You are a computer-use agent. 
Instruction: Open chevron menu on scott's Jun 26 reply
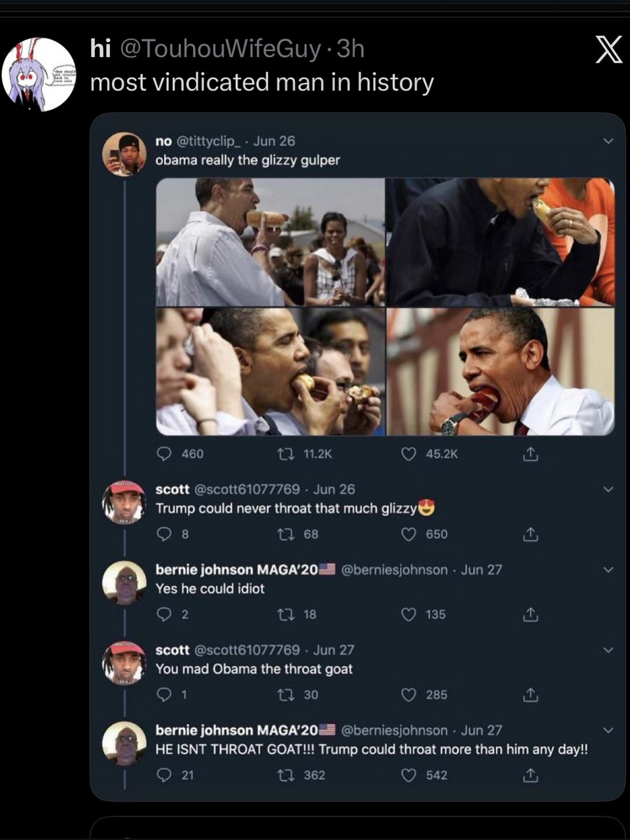[x=608, y=489]
